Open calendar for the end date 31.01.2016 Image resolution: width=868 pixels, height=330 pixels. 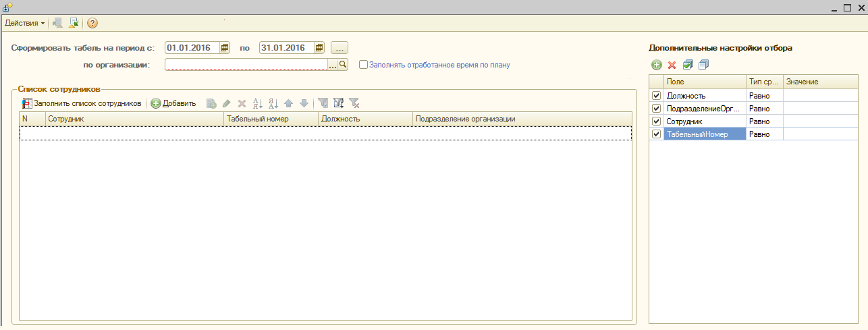tap(319, 48)
